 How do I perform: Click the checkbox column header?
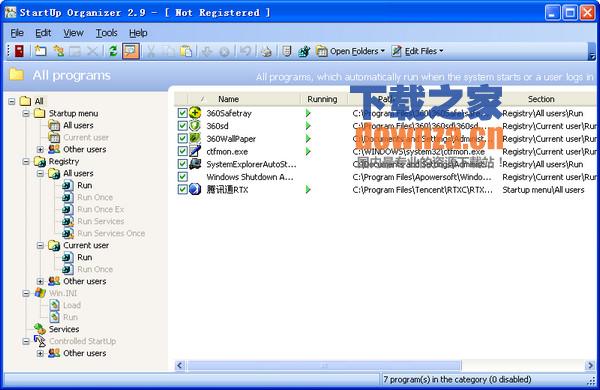181,99
